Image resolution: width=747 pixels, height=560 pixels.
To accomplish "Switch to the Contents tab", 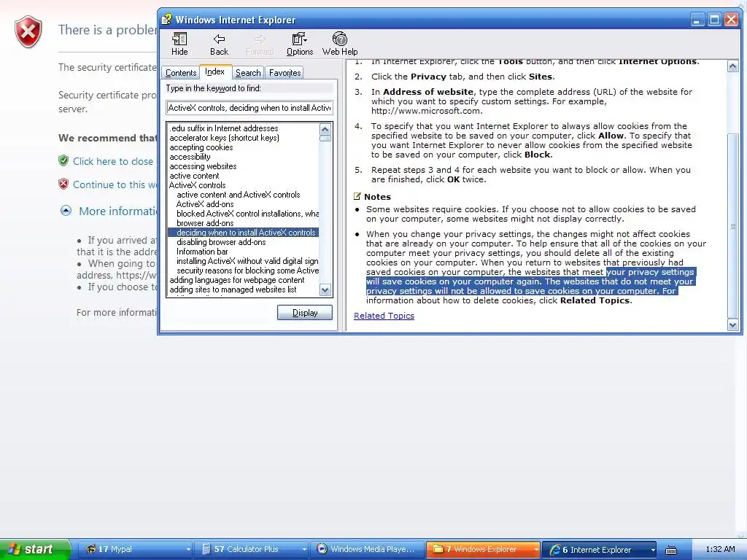I will pyautogui.click(x=181, y=72).
